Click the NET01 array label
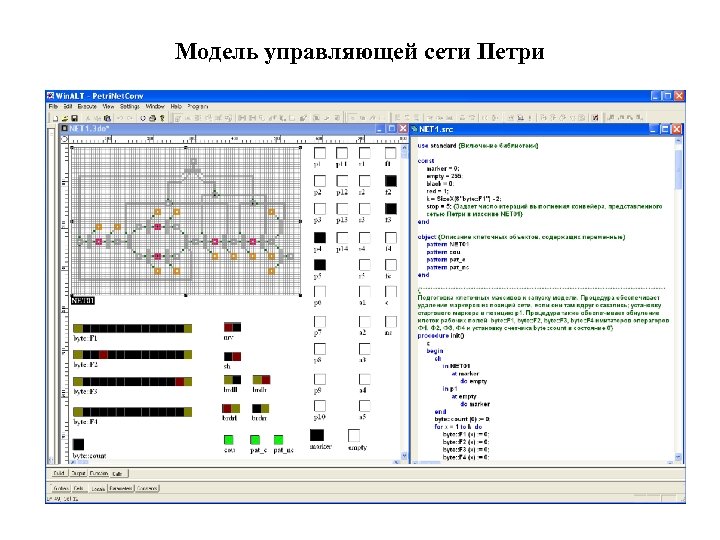 click(83, 301)
